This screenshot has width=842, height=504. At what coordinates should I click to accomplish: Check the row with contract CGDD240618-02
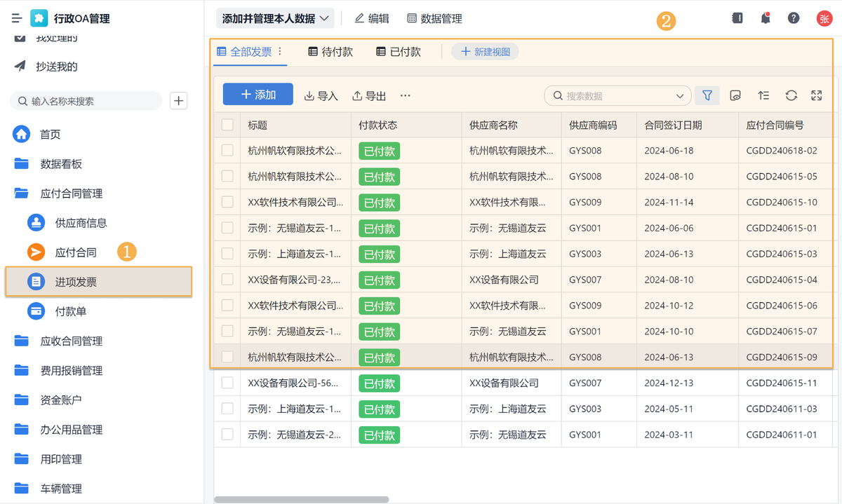(227, 150)
